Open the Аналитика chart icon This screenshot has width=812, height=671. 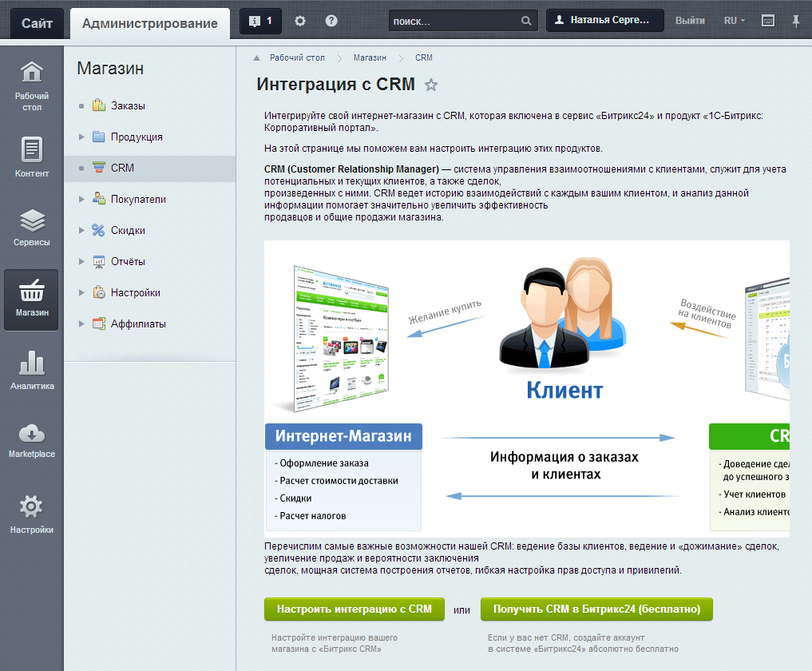coord(31,370)
